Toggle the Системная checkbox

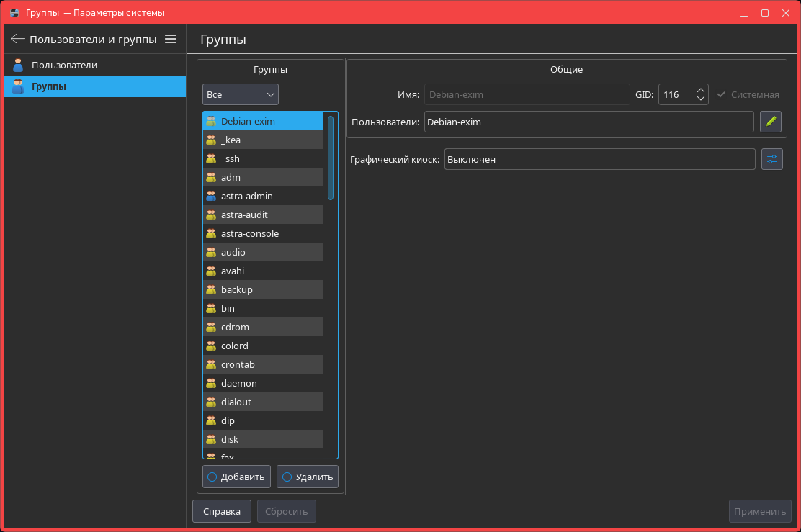(x=721, y=94)
